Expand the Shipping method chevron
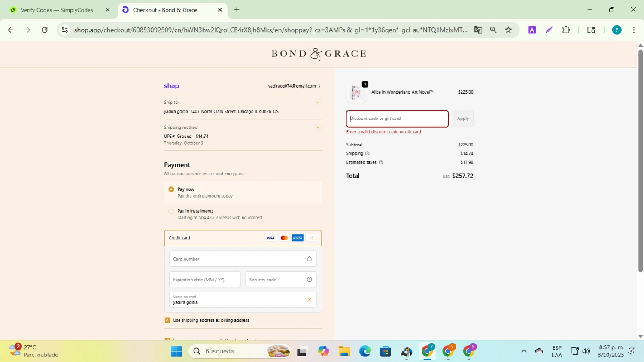Screen dimensions: 644x362 coord(318,128)
